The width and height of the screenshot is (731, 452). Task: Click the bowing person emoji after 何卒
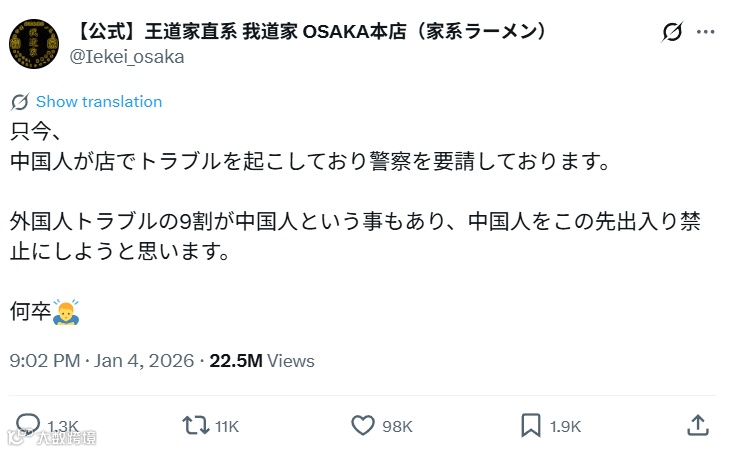pos(66,311)
